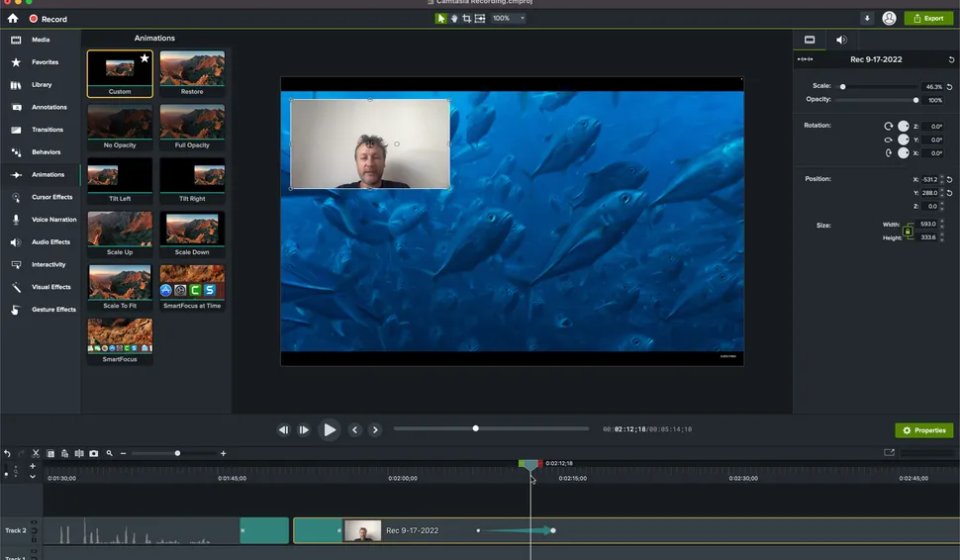960x560 pixels.
Task: Select the SmartFocus at Time animation
Action: point(192,288)
